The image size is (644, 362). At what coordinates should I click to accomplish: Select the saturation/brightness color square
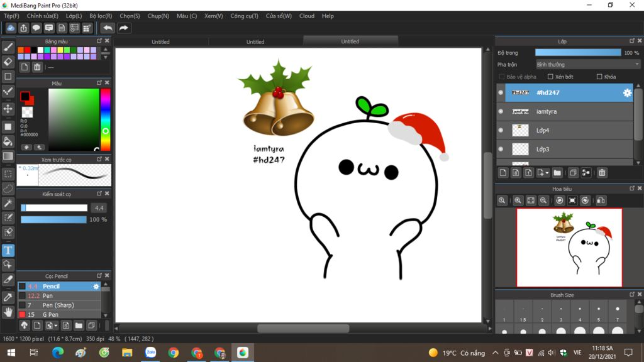point(74,119)
